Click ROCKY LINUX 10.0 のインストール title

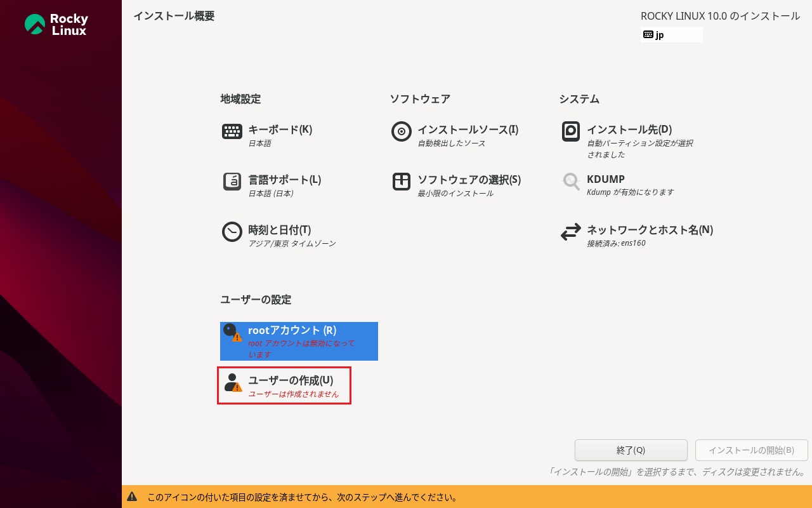click(721, 16)
